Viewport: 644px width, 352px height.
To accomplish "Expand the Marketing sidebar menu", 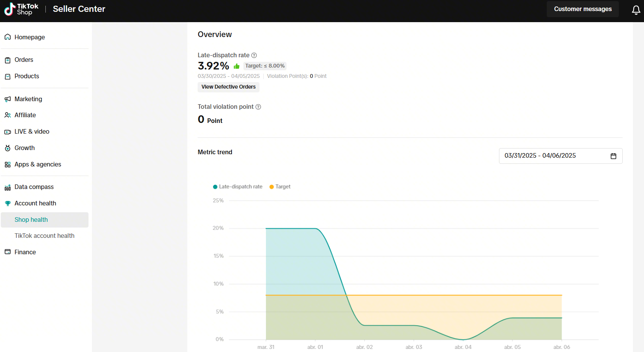I will point(28,99).
